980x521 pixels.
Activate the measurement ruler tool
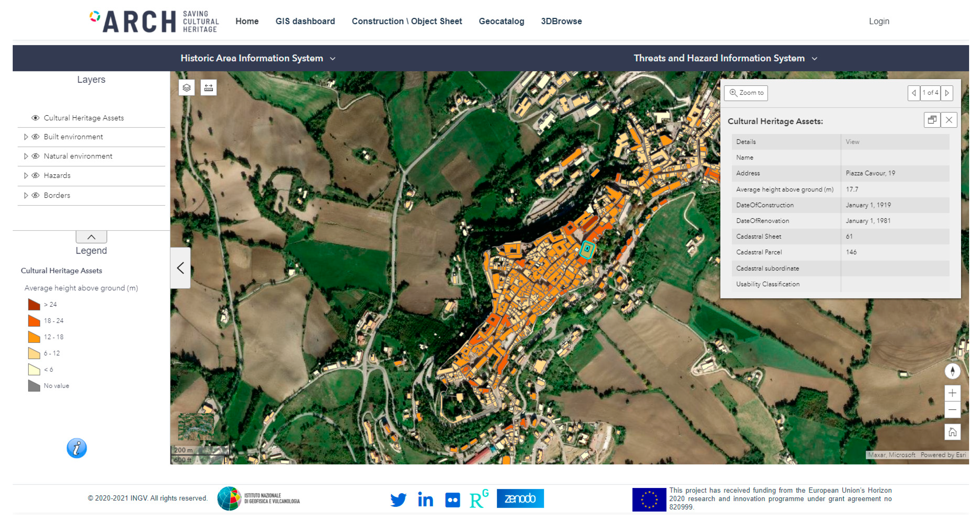point(209,88)
